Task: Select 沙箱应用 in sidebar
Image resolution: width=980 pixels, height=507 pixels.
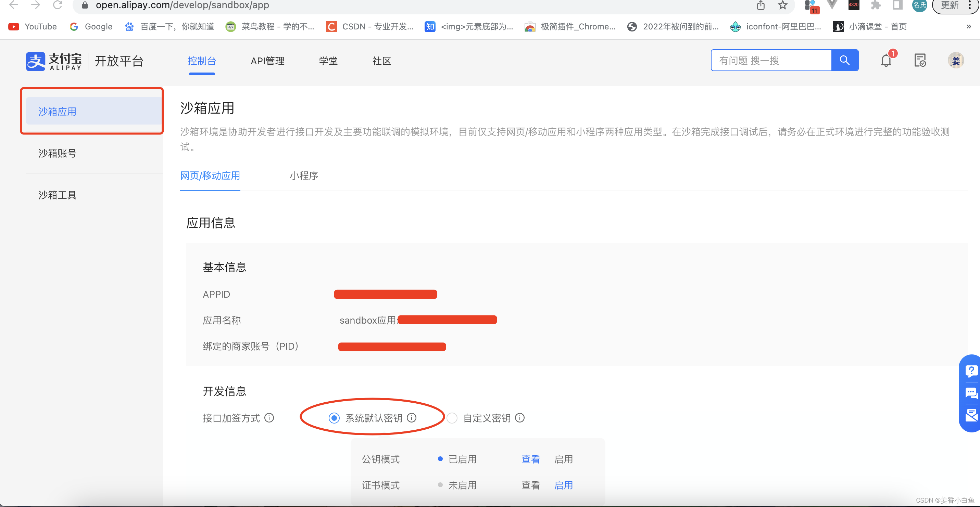Action: pyautogui.click(x=95, y=112)
